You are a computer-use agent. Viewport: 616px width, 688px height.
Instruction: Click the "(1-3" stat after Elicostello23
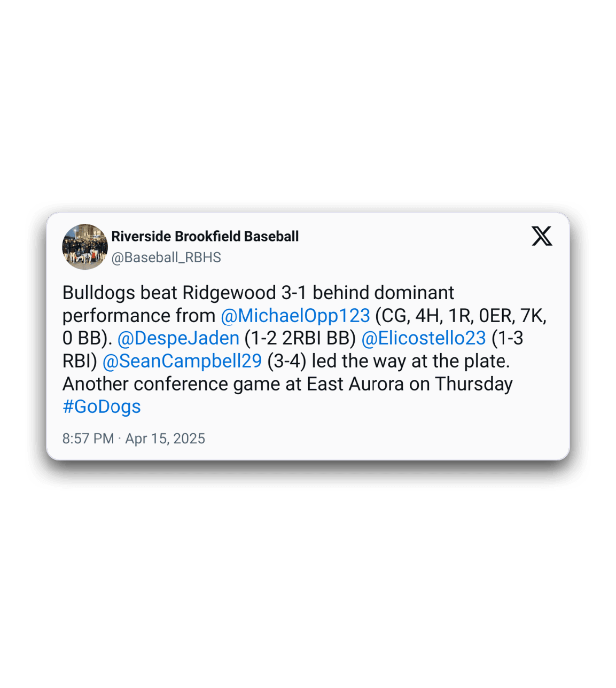[x=508, y=338]
